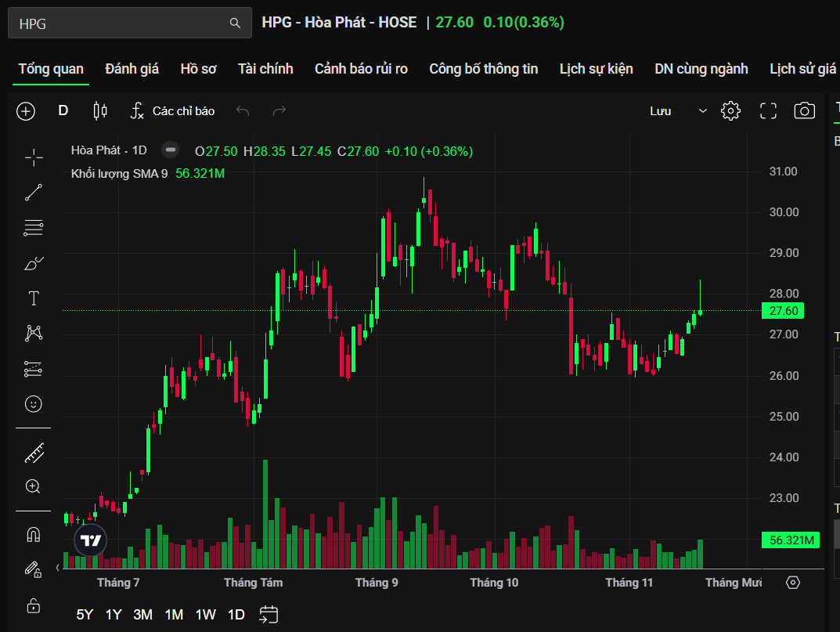This screenshot has width=840, height=632.
Task: Activate the ruler measure tool
Action: click(x=34, y=452)
